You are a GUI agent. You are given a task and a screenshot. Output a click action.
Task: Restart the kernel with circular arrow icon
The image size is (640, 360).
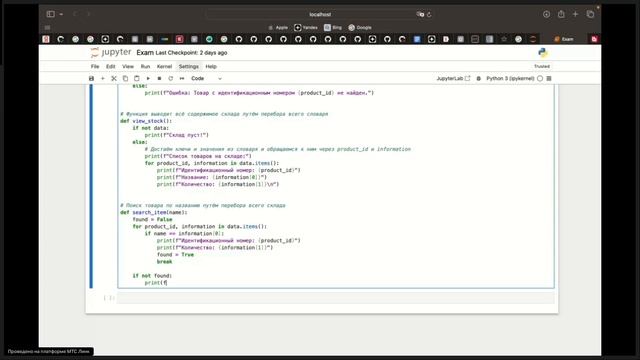pos(171,78)
